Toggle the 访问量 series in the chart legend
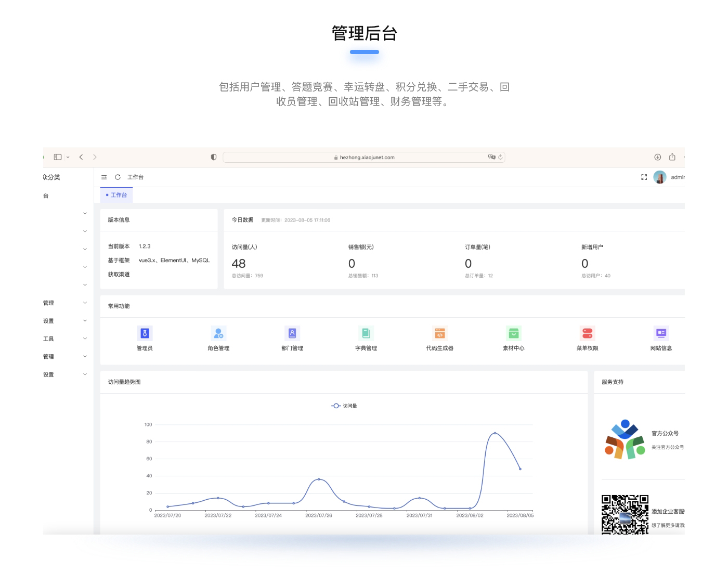The width and height of the screenshot is (728, 572). tap(344, 406)
